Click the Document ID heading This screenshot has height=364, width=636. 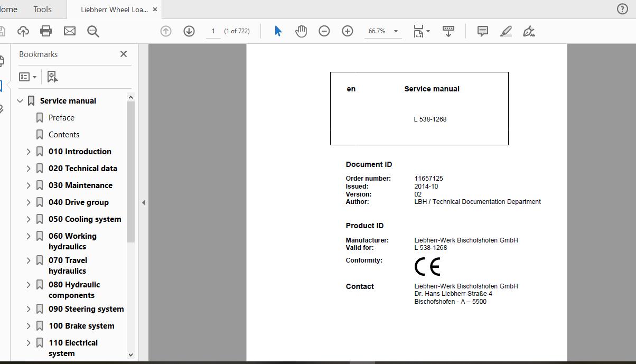coord(369,164)
